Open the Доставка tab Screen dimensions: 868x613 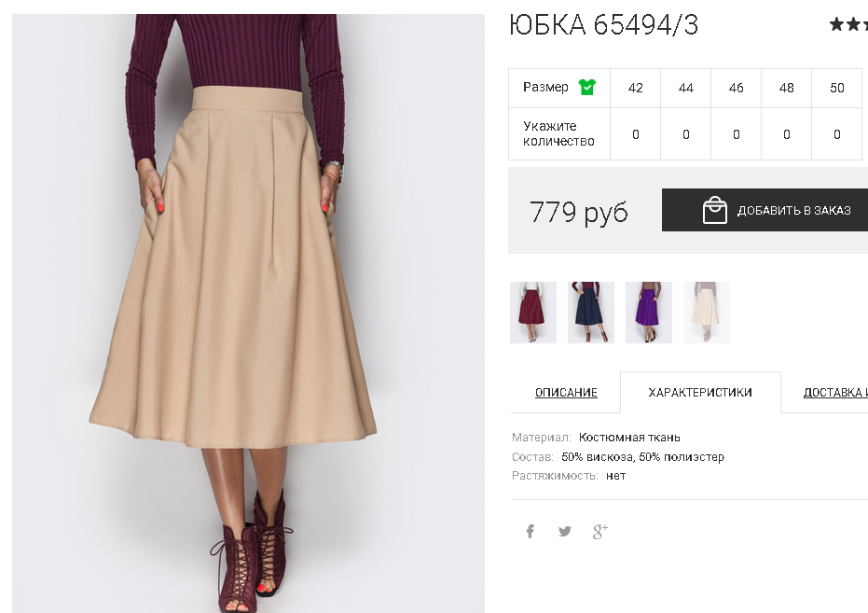(x=835, y=393)
